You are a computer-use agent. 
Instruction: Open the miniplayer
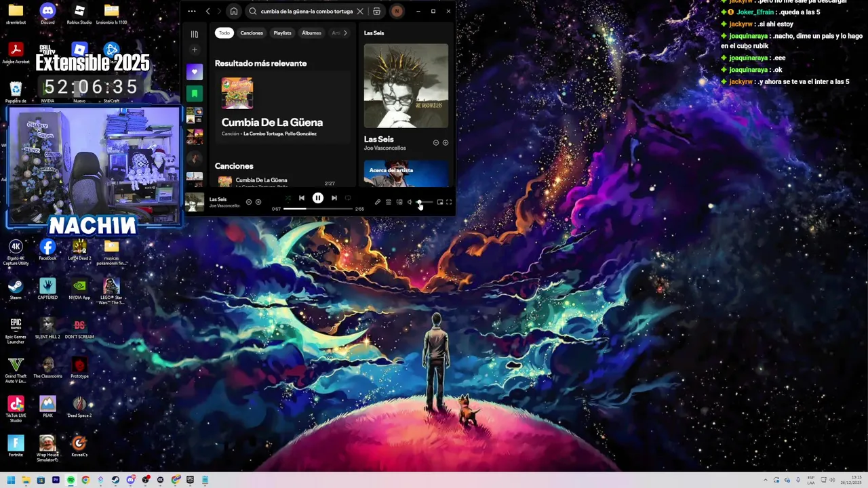point(440,202)
